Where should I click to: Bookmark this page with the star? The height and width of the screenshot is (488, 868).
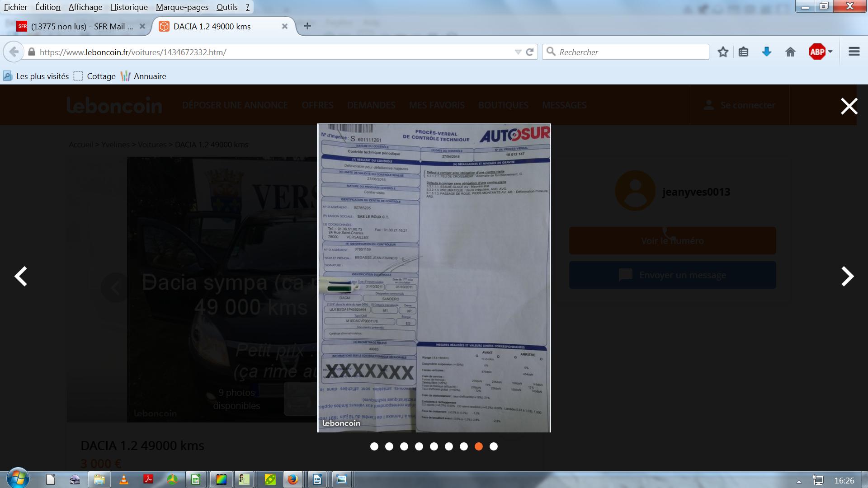click(723, 52)
